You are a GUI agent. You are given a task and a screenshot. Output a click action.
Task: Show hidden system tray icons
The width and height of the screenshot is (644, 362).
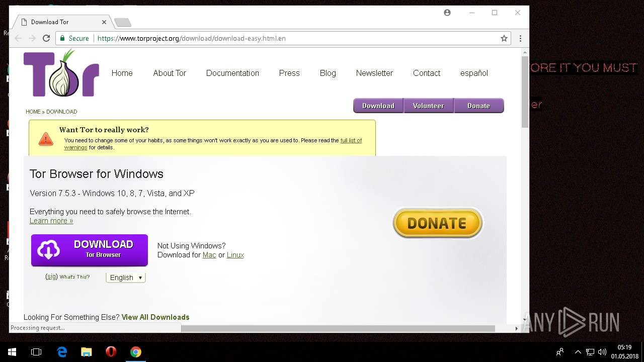click(578, 352)
